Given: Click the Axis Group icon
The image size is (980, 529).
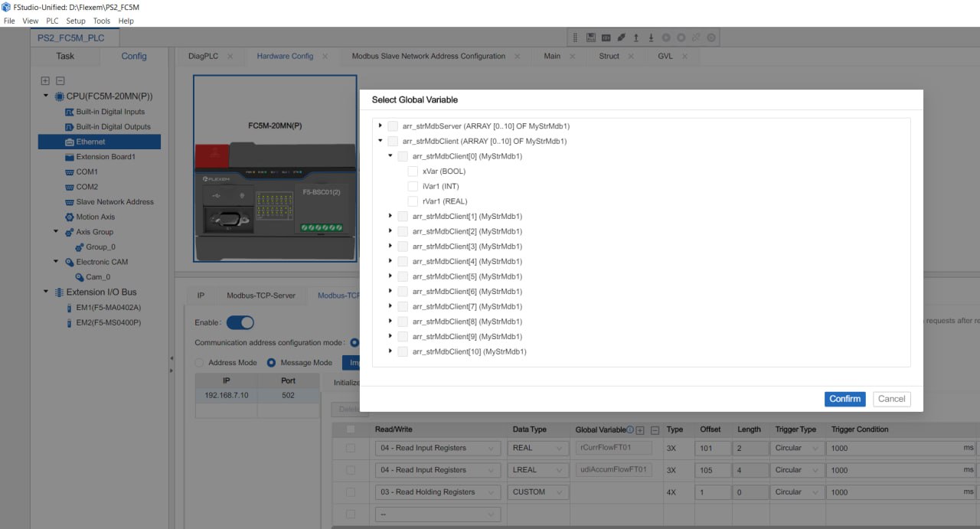Looking at the screenshot, I should click(69, 232).
